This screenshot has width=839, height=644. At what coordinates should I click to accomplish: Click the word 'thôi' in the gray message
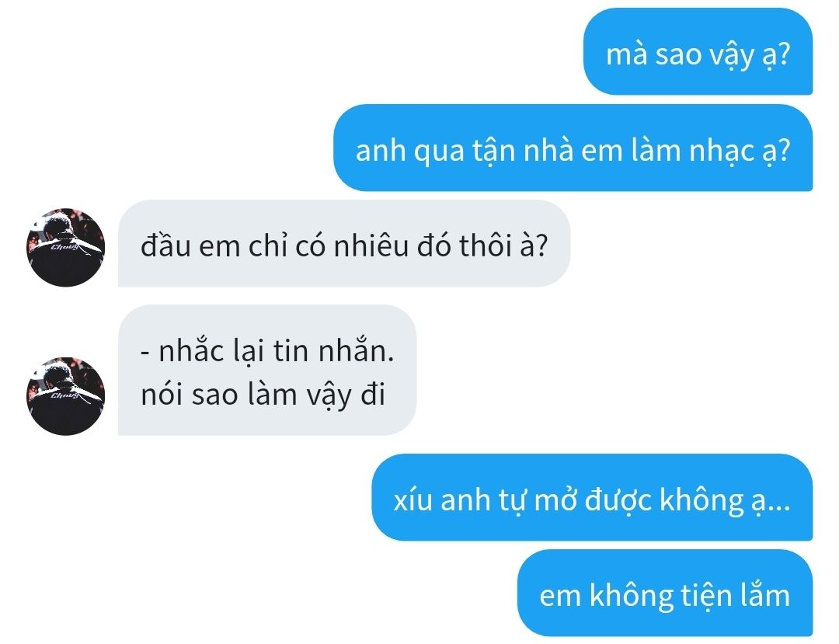[x=486, y=245]
